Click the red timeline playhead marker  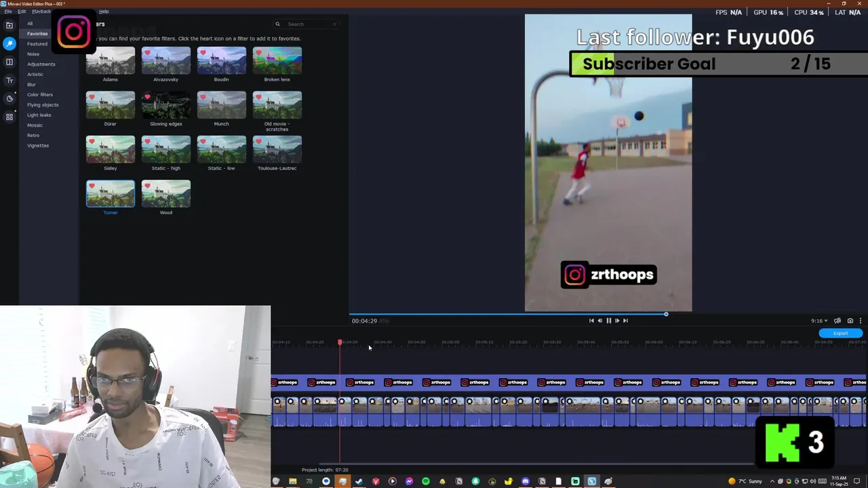[340, 342]
